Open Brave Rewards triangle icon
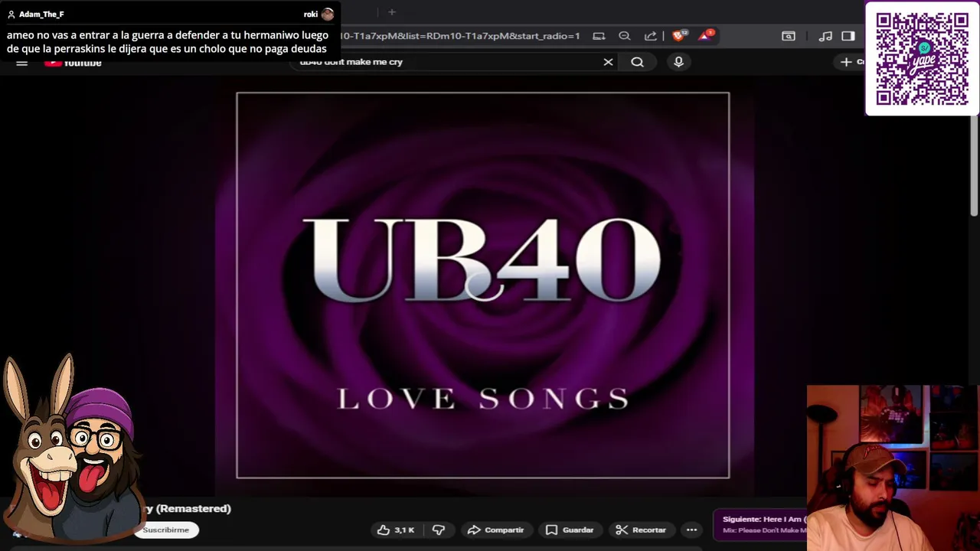 705,35
